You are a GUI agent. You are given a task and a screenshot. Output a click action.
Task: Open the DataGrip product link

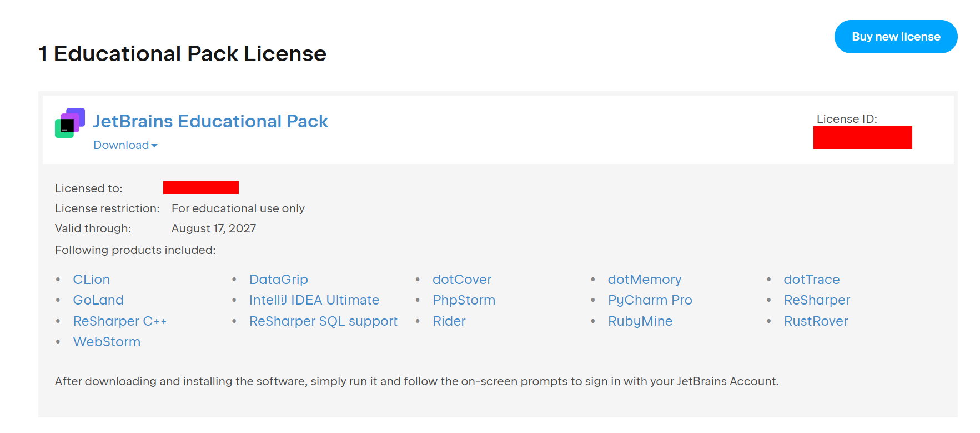pos(279,280)
